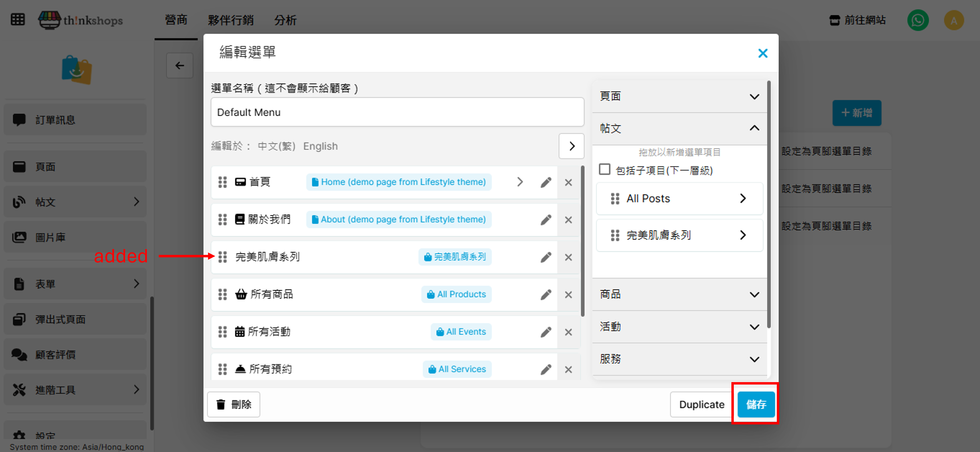Expand 首頁 submenu chevron
This screenshot has height=452, width=980.
coord(520,182)
